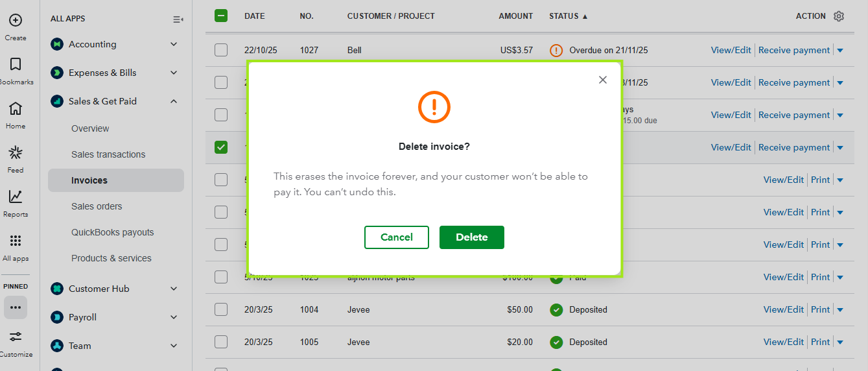Open the table settings gear icon

[x=839, y=16]
